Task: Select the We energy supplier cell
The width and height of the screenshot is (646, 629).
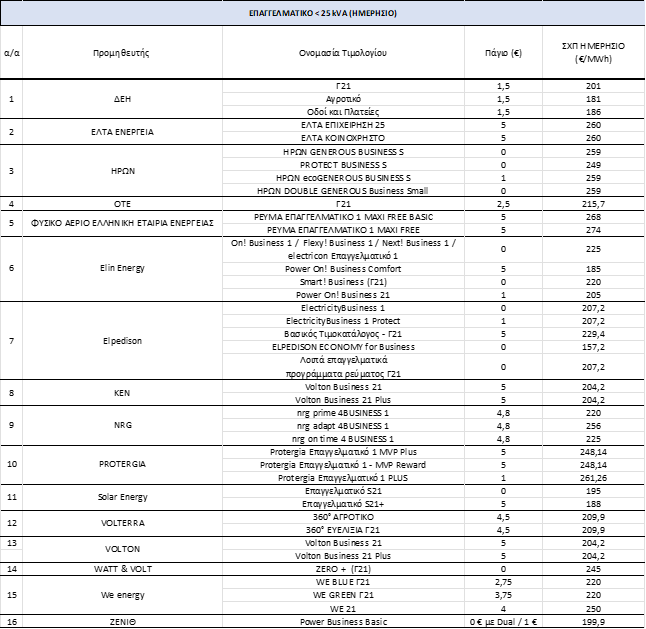Action: pyautogui.click(x=122, y=595)
